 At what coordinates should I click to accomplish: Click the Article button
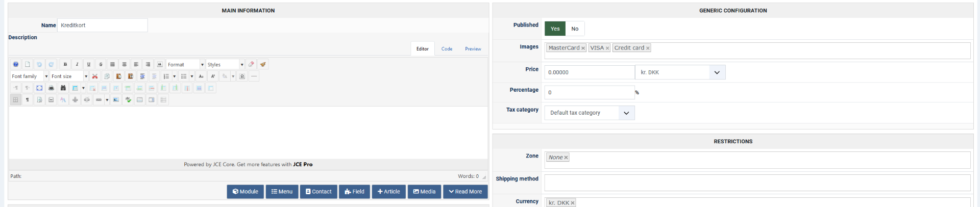point(388,192)
